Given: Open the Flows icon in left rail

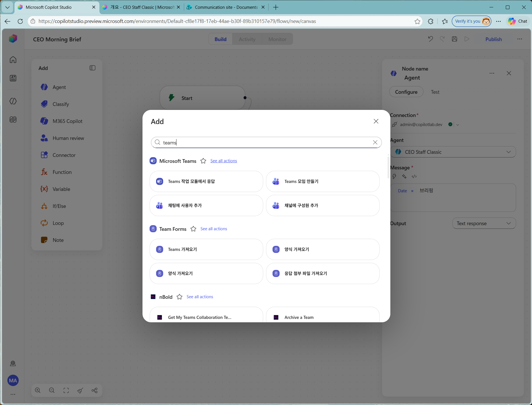Looking at the screenshot, I should click(x=13, y=101).
